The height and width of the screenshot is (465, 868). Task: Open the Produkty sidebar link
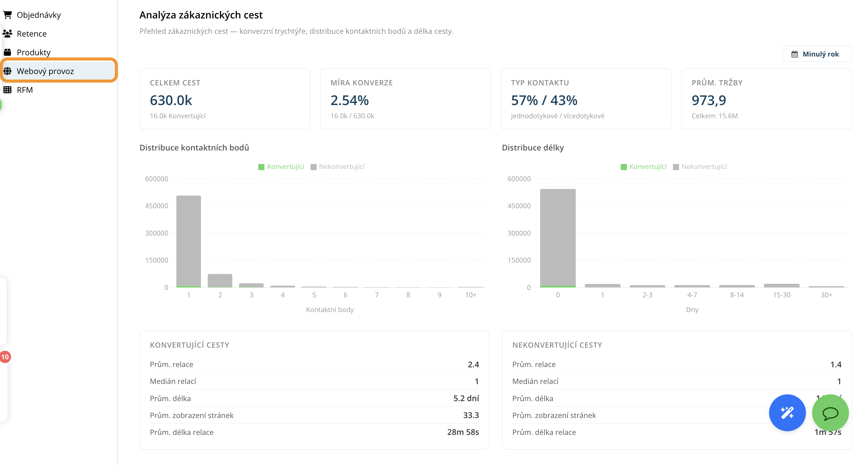pos(34,53)
